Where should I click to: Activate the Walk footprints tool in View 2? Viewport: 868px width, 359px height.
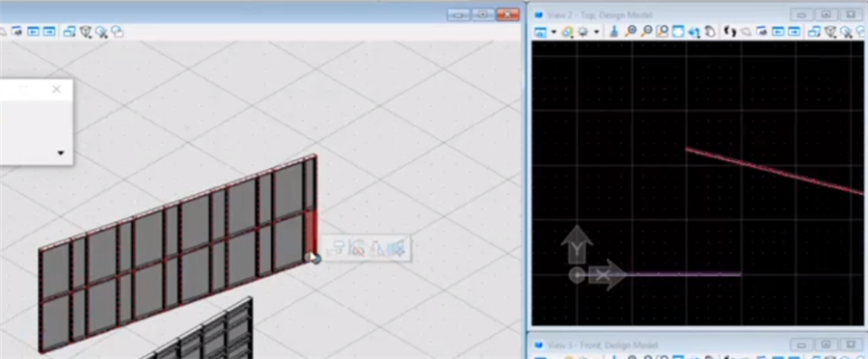[730, 32]
